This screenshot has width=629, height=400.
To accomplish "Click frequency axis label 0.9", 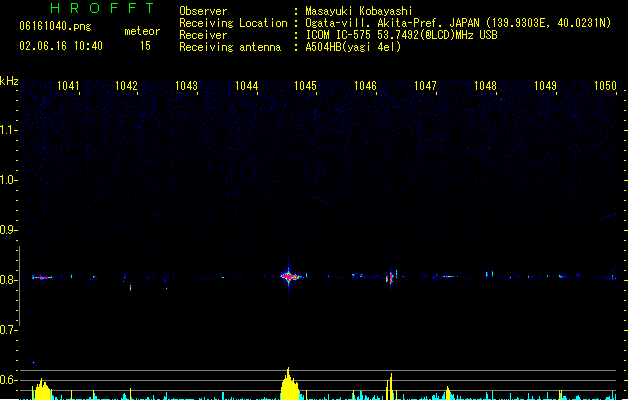I will (x=8, y=230).
